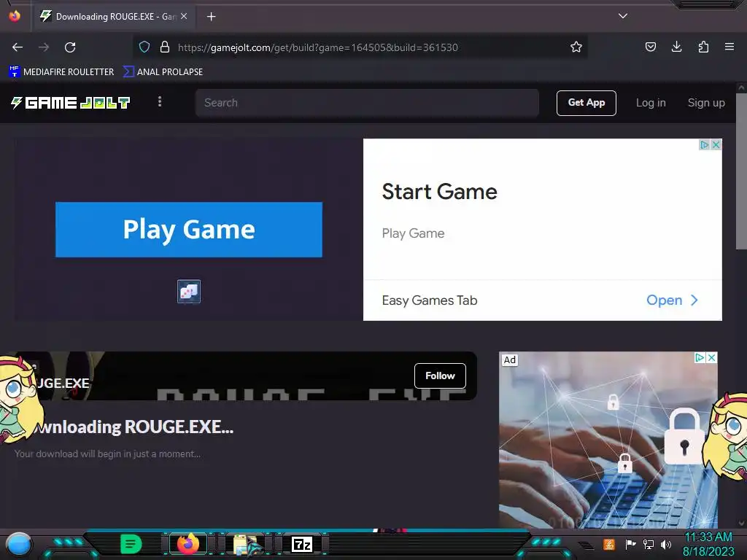
Task: Open Action Center flag tray icon
Action: coord(630,544)
